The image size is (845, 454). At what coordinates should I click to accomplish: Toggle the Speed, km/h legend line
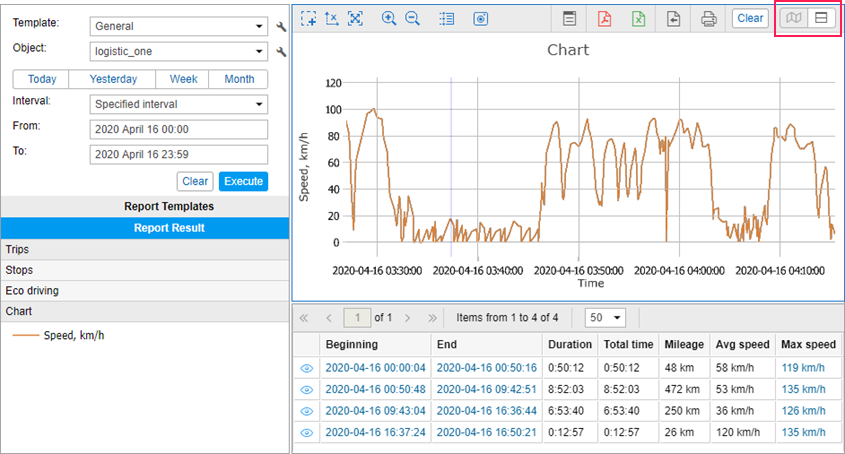click(58, 335)
